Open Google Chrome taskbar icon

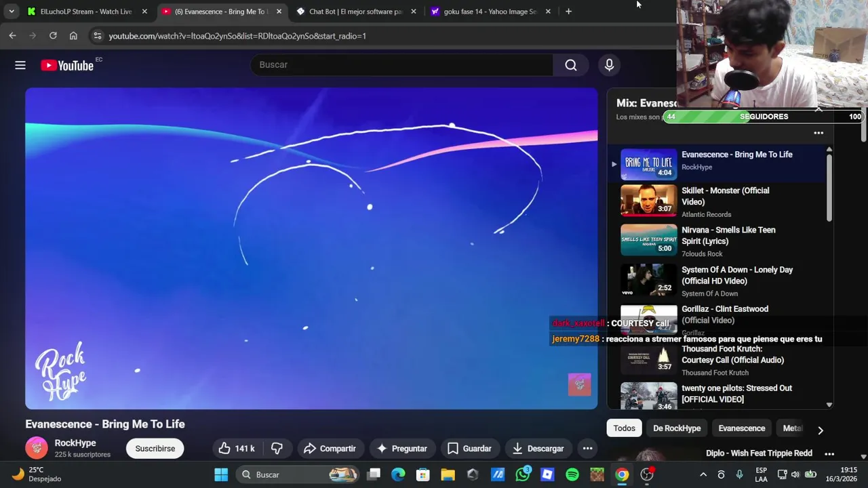point(622,474)
